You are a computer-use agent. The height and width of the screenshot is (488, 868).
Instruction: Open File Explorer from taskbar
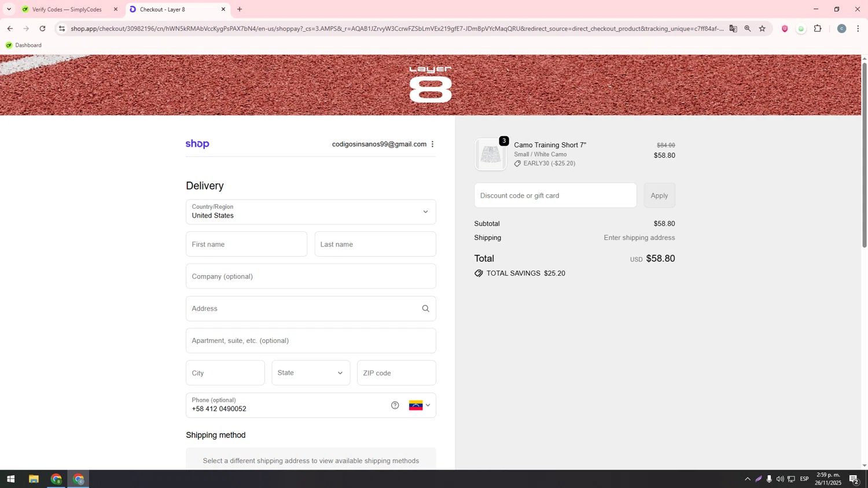tap(34, 479)
